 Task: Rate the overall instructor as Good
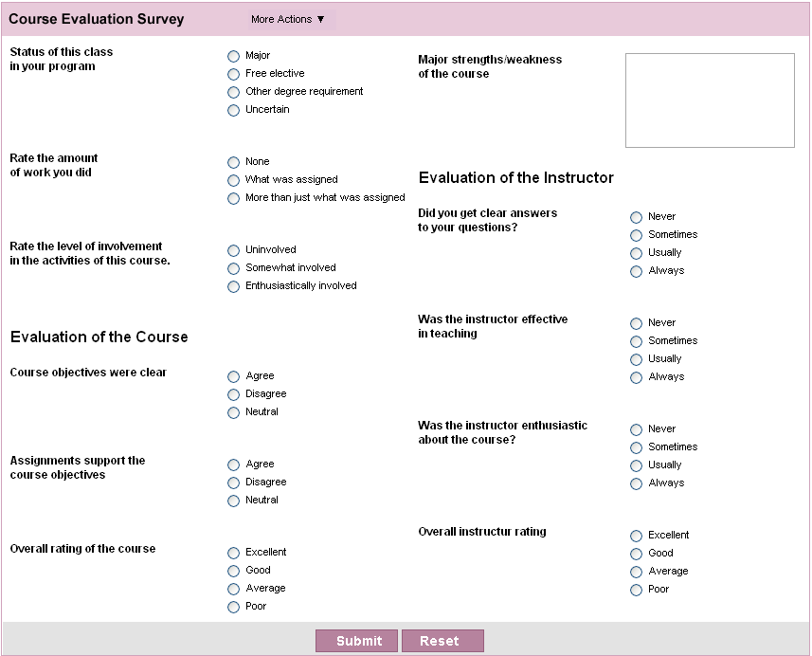(x=637, y=555)
